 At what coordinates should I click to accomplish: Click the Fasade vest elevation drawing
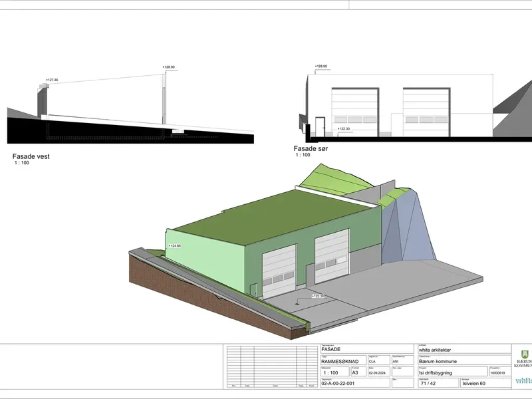point(130,104)
